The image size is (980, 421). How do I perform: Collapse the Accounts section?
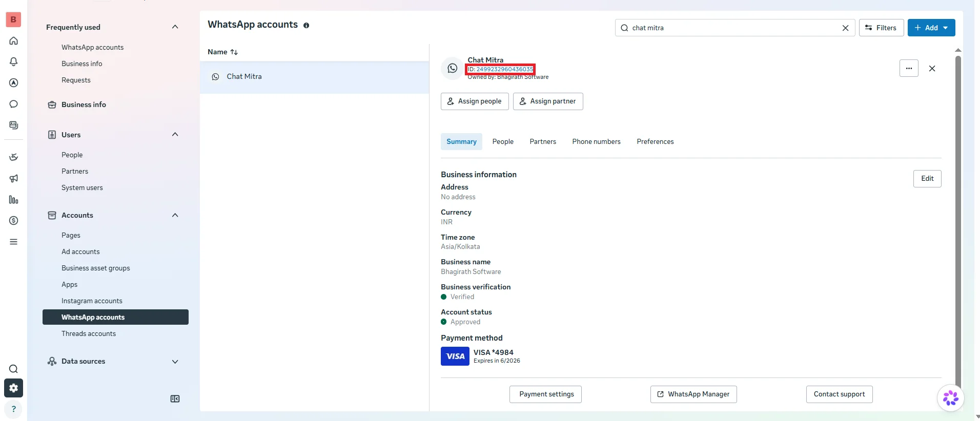[x=175, y=215]
